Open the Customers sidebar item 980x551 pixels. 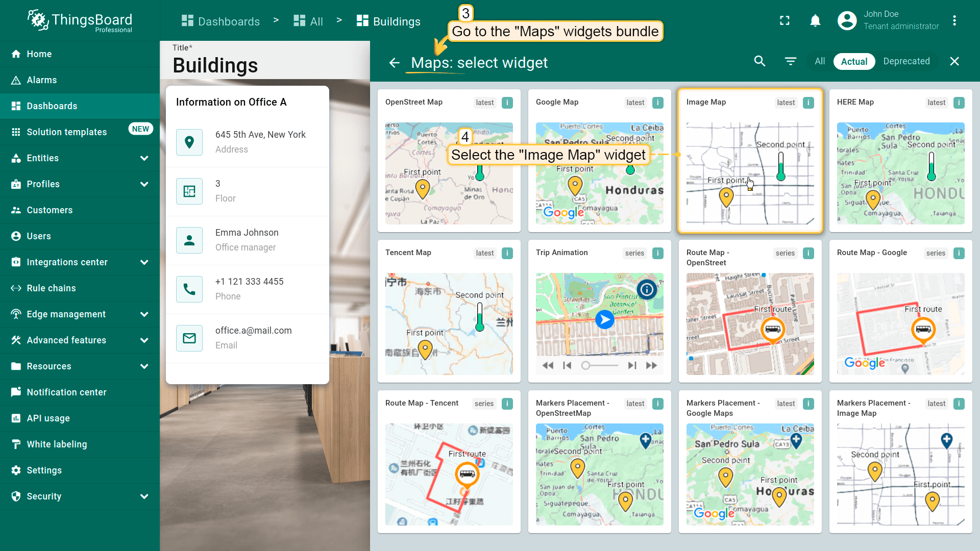coord(50,210)
